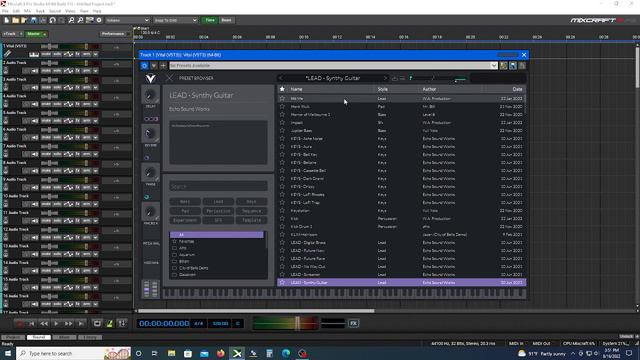The width and height of the screenshot is (640, 360).
Task: Click the Windows Start button
Action: pyautogui.click(x=7, y=353)
